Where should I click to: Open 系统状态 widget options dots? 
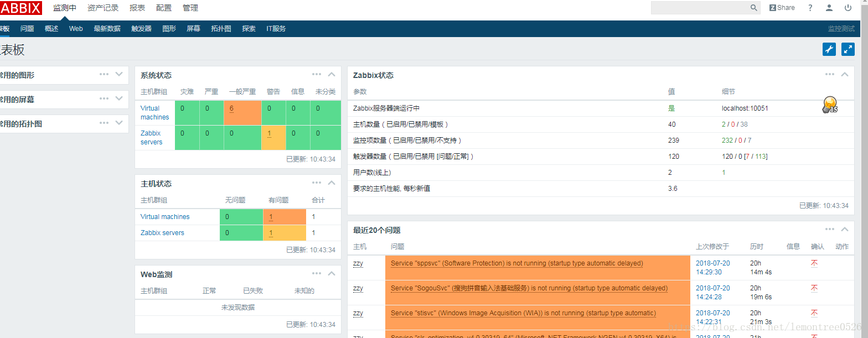[x=317, y=74]
